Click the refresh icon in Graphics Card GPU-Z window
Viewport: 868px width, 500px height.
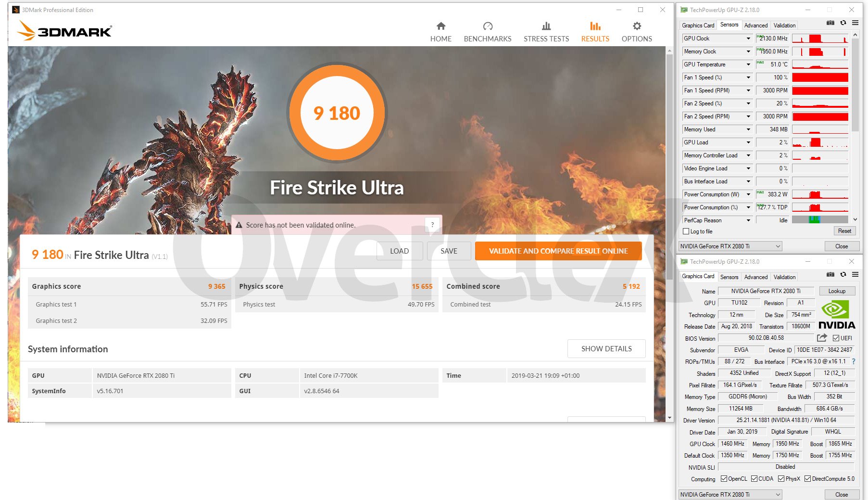click(x=843, y=274)
